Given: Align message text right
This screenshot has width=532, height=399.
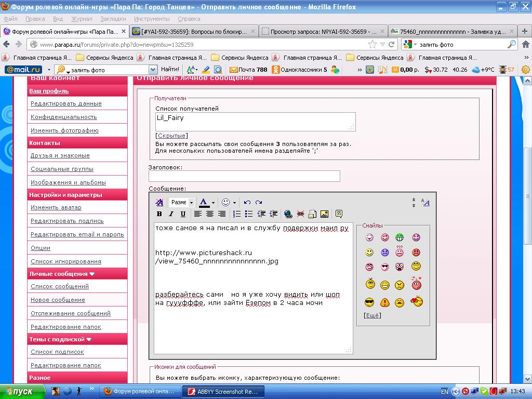Looking at the screenshot, I should 221,214.
